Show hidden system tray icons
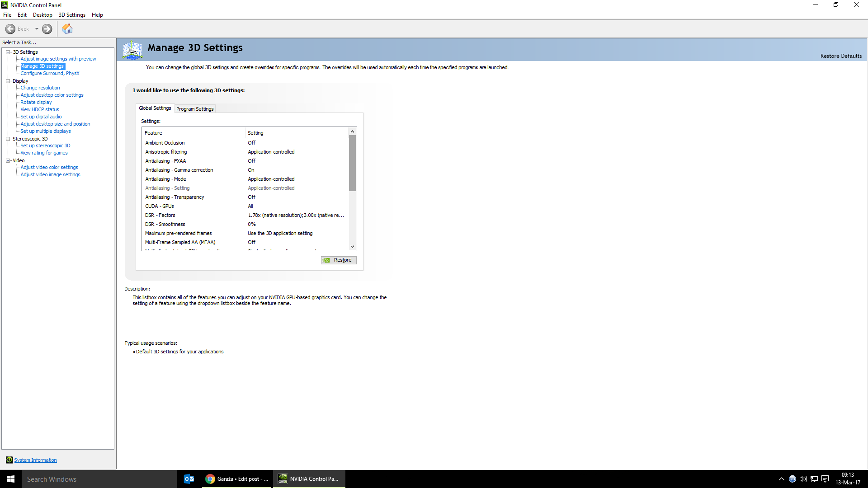 click(x=781, y=479)
